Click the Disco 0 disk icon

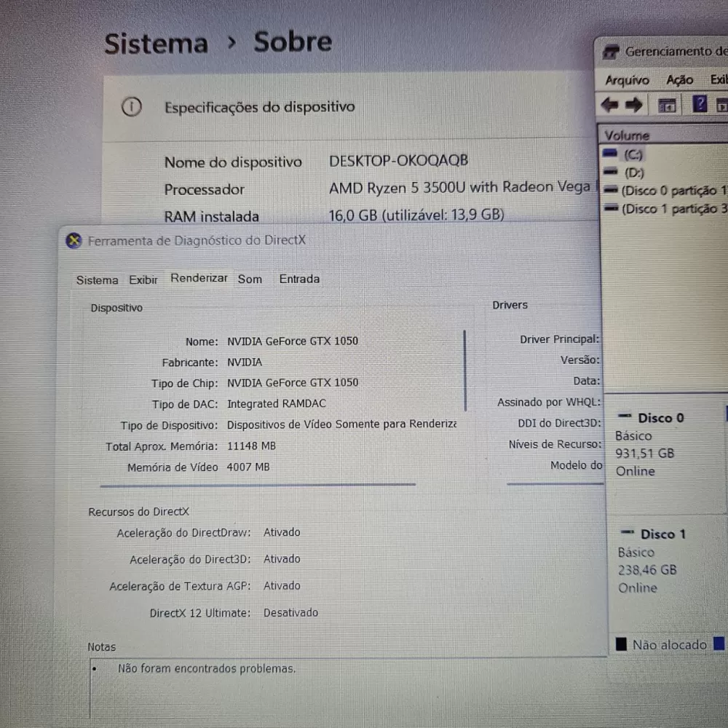625,416
